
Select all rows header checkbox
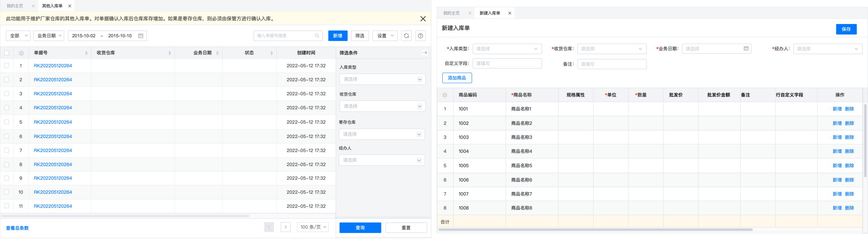click(7, 53)
